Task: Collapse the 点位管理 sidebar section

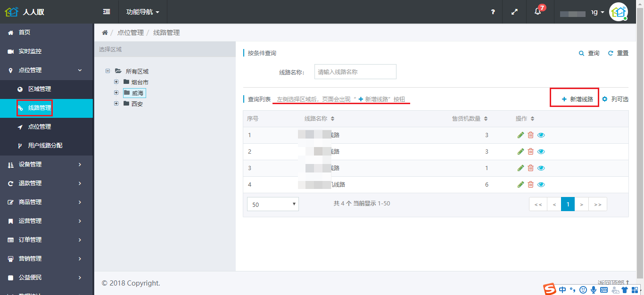Action: 46,70
